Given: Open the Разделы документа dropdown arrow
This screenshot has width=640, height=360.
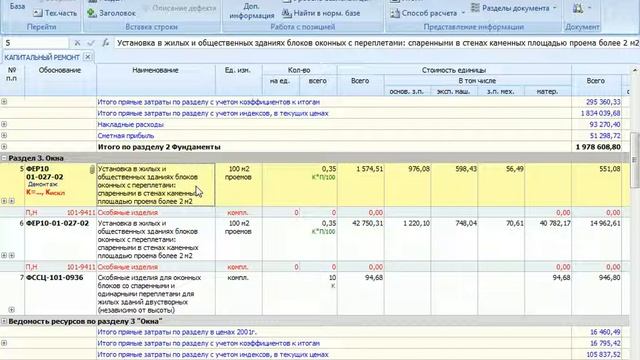Looking at the screenshot, I should 554,8.
